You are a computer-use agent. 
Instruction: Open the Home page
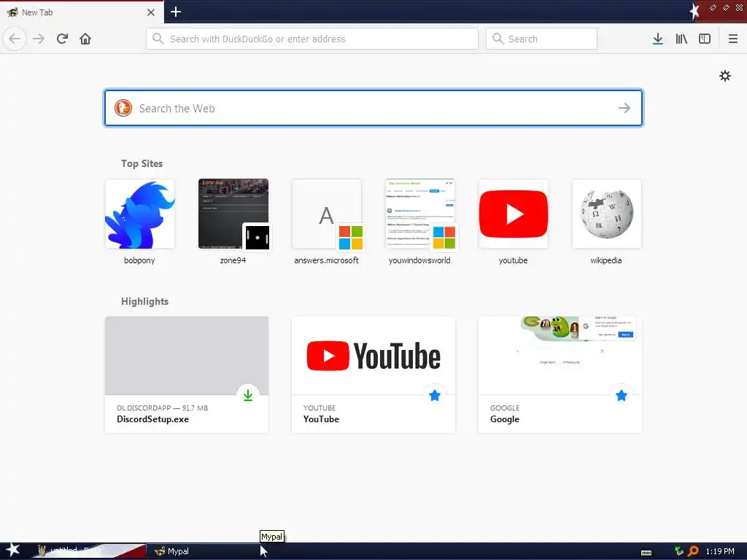pyautogui.click(x=85, y=39)
